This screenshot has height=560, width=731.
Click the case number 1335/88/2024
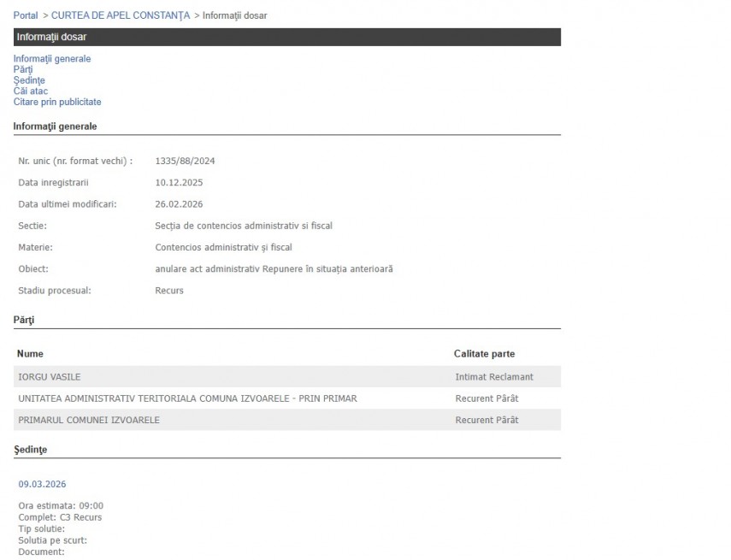[x=185, y=161]
